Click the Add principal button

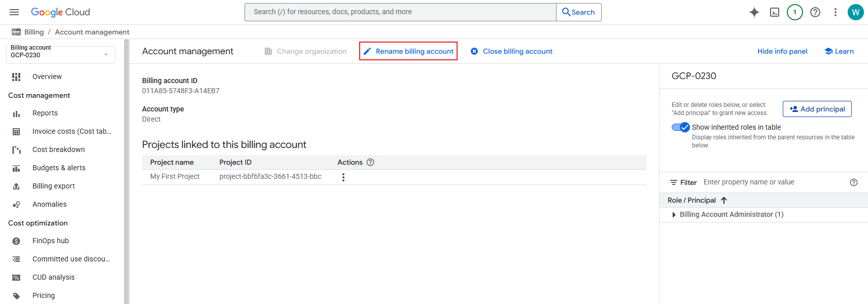817,109
